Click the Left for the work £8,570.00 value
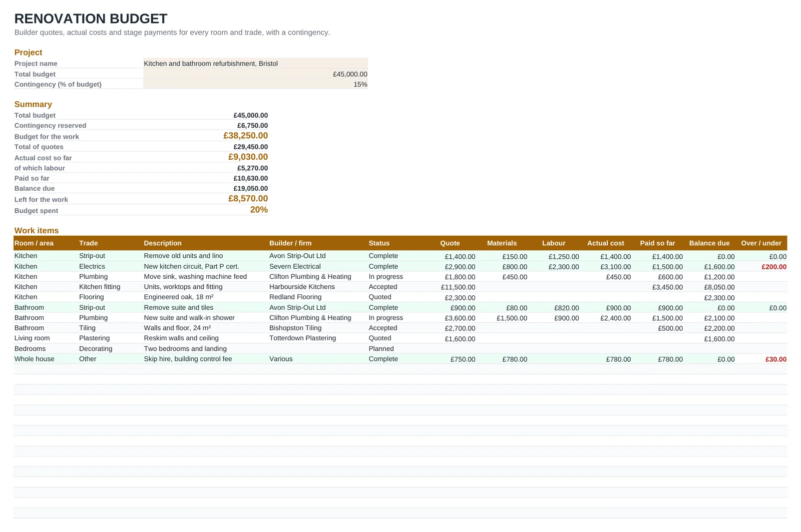The height and width of the screenshot is (532, 801). click(x=248, y=198)
